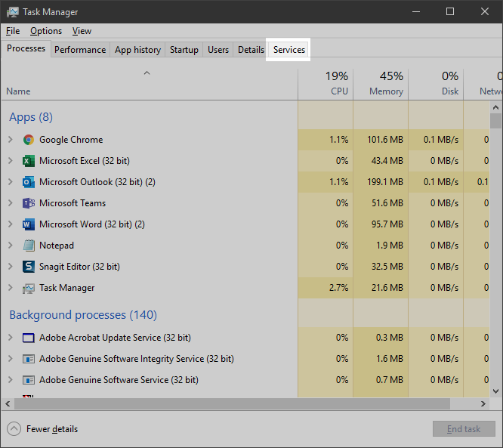
Task: Select the Notepad row name
Action: coord(57,246)
